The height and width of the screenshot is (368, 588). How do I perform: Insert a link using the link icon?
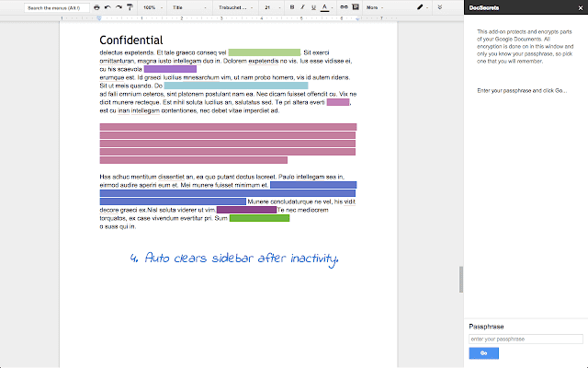tap(344, 6)
